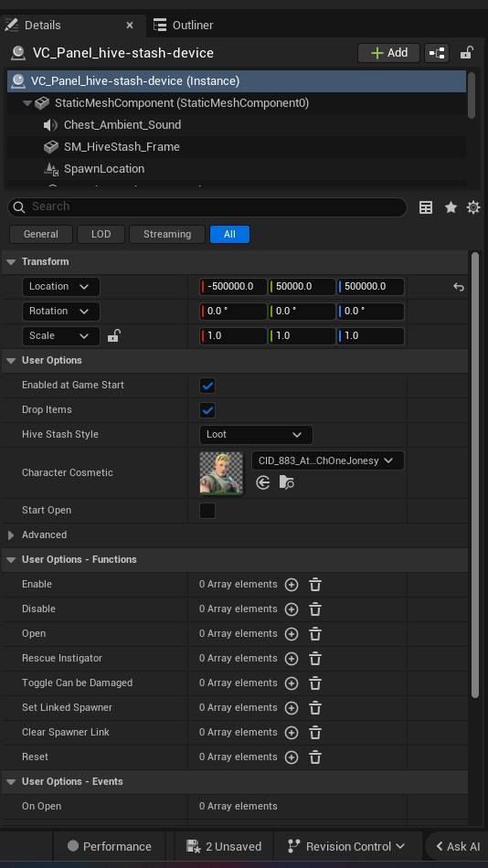Browse to Character Cosmetic asset in Content Browser
Image resolution: width=488 pixels, height=868 pixels.
pyautogui.click(x=286, y=482)
